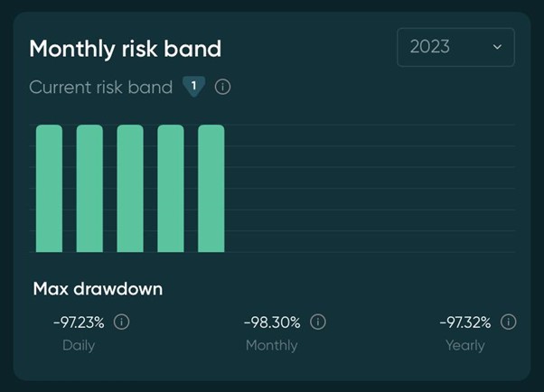
Task: Click the chevron arrow beside 2023
Action: click(497, 47)
